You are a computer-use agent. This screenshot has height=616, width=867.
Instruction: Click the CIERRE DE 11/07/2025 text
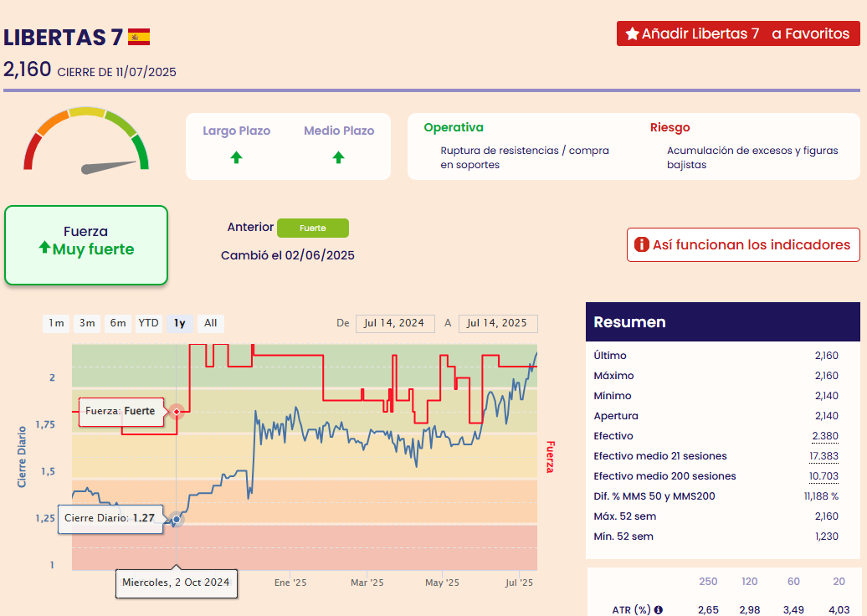point(116,72)
